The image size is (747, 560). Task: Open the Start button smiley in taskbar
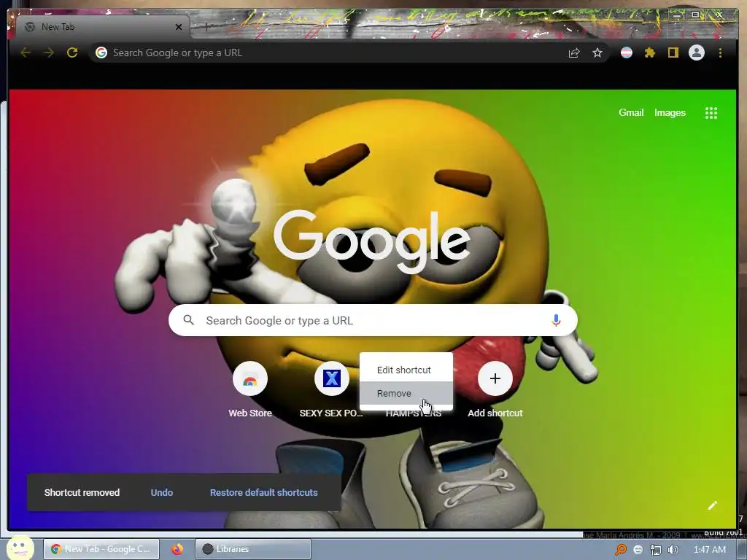pyautogui.click(x=20, y=548)
